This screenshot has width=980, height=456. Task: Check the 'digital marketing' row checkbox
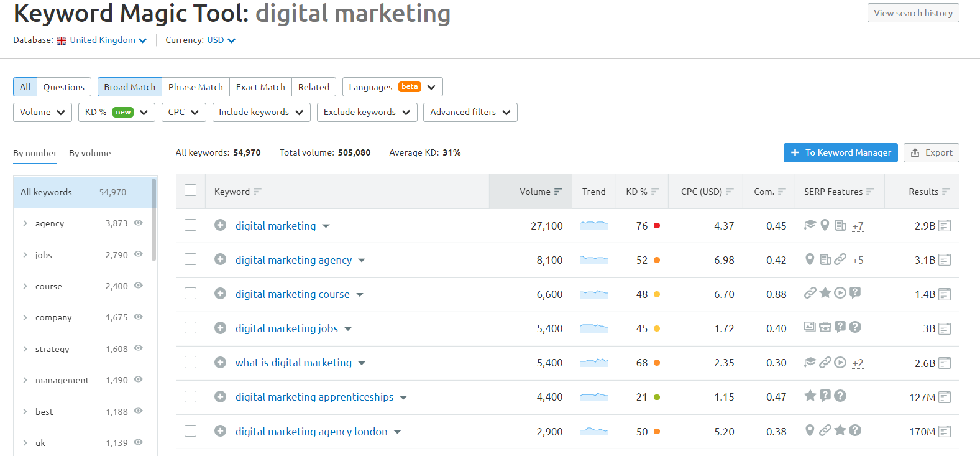pyautogui.click(x=191, y=225)
